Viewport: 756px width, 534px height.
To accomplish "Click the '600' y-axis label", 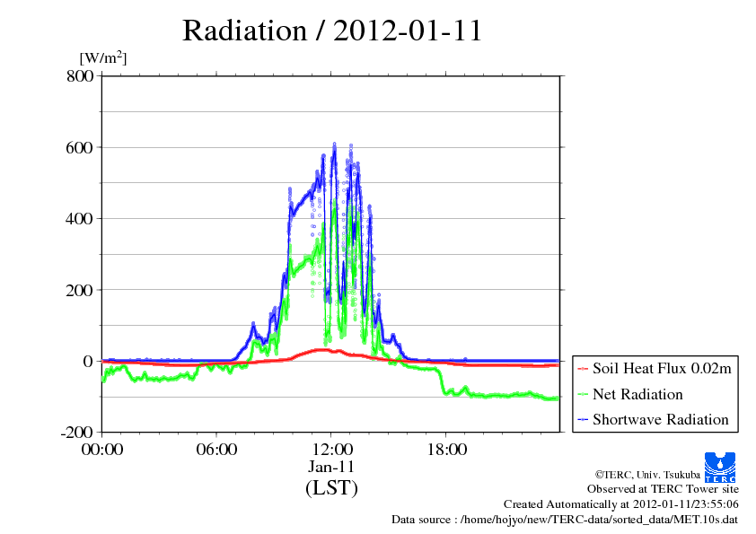I will [80, 147].
